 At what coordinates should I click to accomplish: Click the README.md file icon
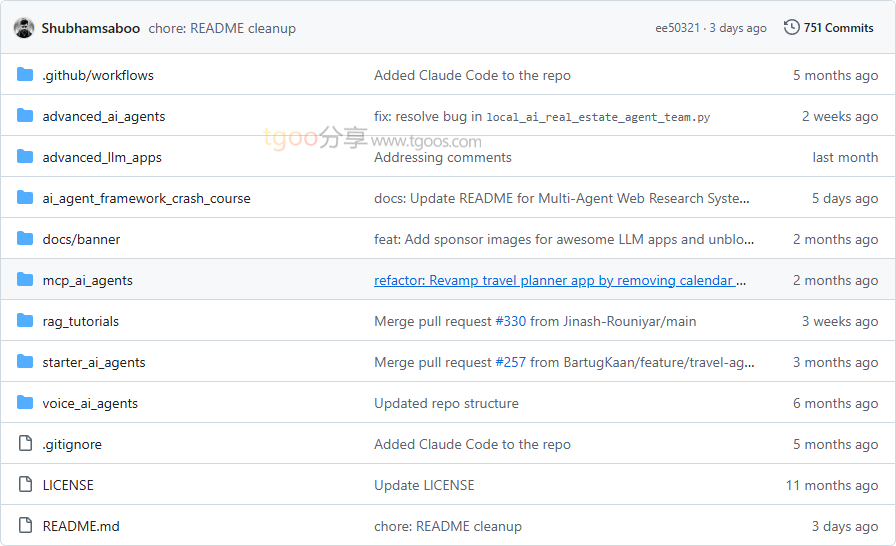(25, 526)
